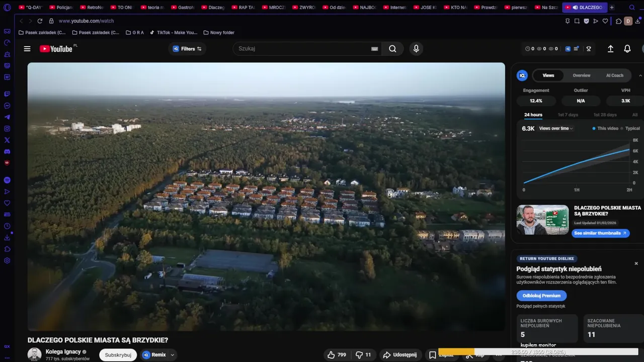This screenshot has width=644, height=362.
Task: Open downloads from the sidebar
Action: coord(7,237)
